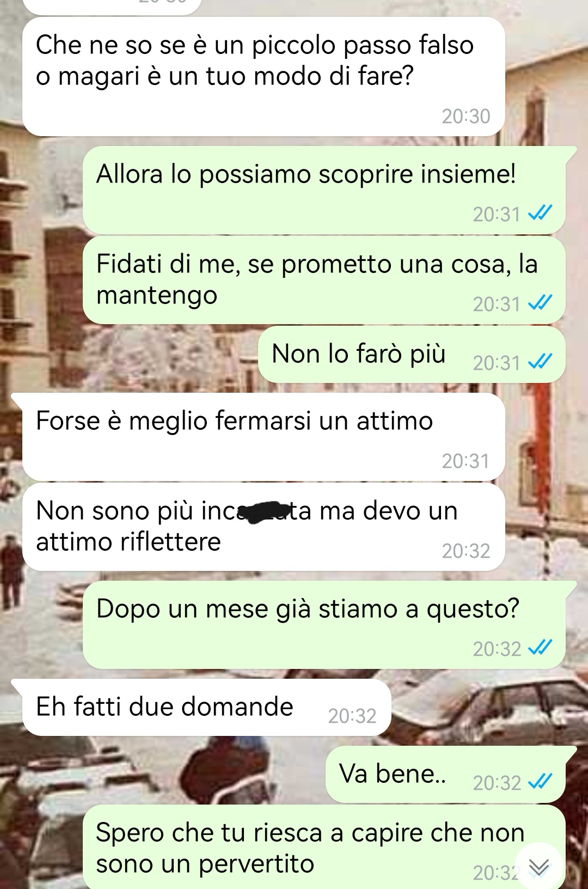Tap read receipt ticks on 'Allora lo possiamo scoprire insieme!'
Screen dimensions: 588x889
pos(541,213)
